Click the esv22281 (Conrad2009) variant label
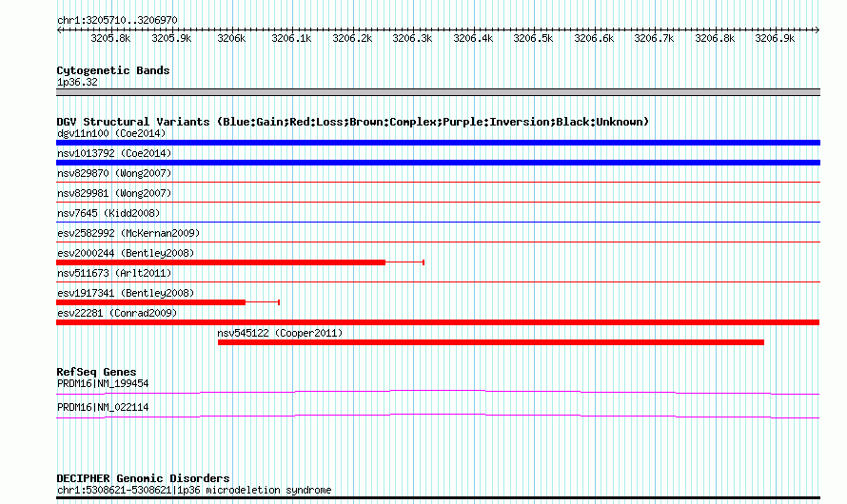Viewport: 847px width, 504px height. click(117, 313)
